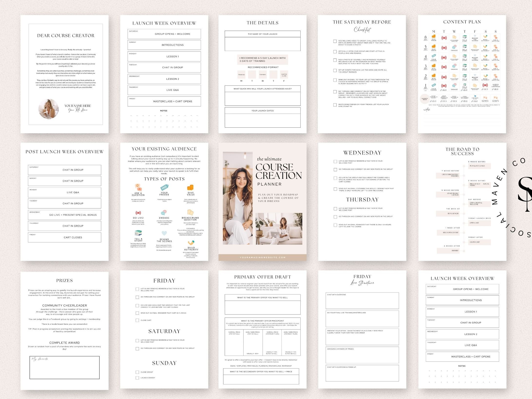Image resolution: width=532 pixels, height=399 pixels.
Task: Click the Build Authority thumbs-up icon
Action: (191, 243)
